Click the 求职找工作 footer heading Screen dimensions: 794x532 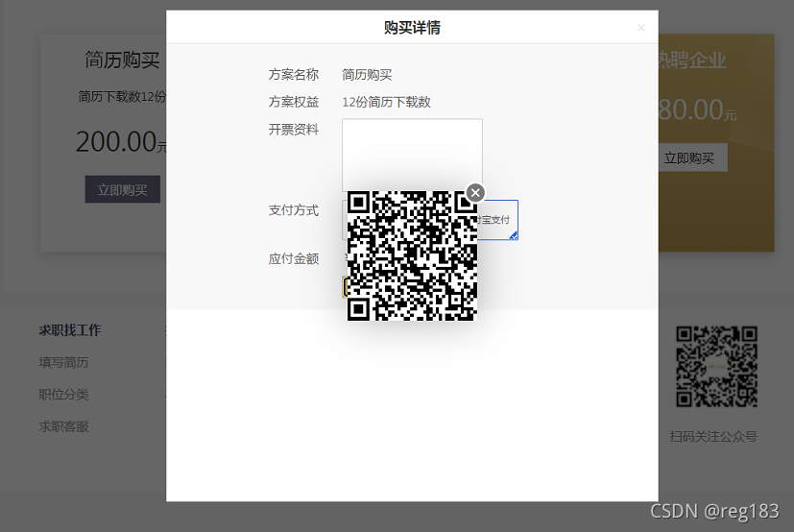[70, 330]
